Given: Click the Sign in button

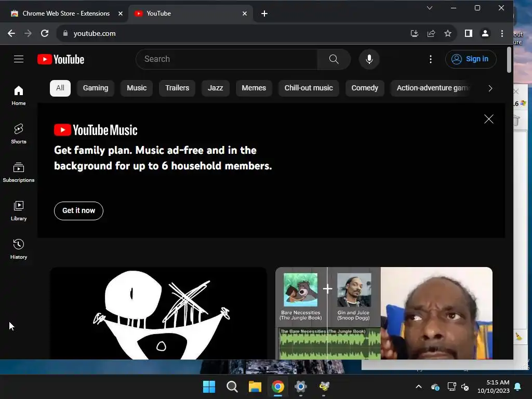Looking at the screenshot, I should pos(471,59).
